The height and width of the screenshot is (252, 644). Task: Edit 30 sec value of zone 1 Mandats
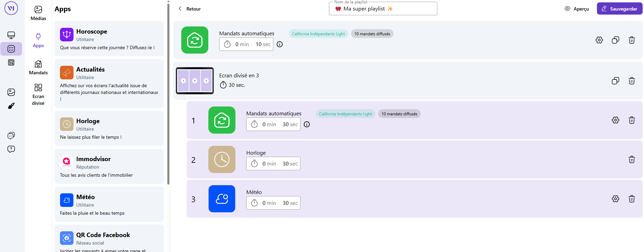290,124
